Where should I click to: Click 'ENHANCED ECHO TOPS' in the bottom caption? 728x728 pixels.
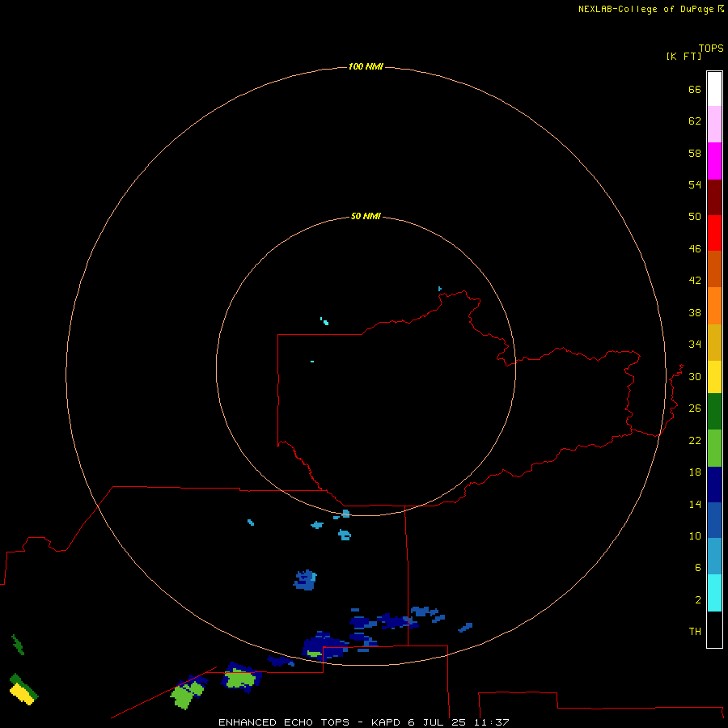(284, 722)
